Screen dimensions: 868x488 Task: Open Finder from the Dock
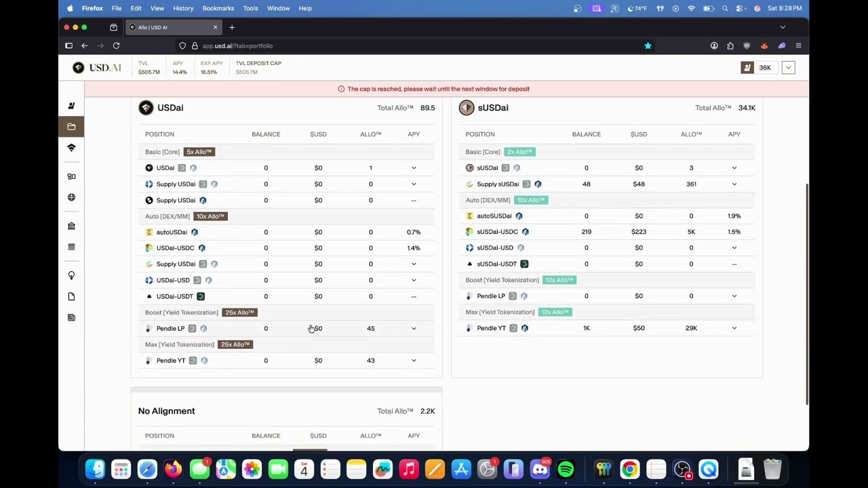point(95,469)
